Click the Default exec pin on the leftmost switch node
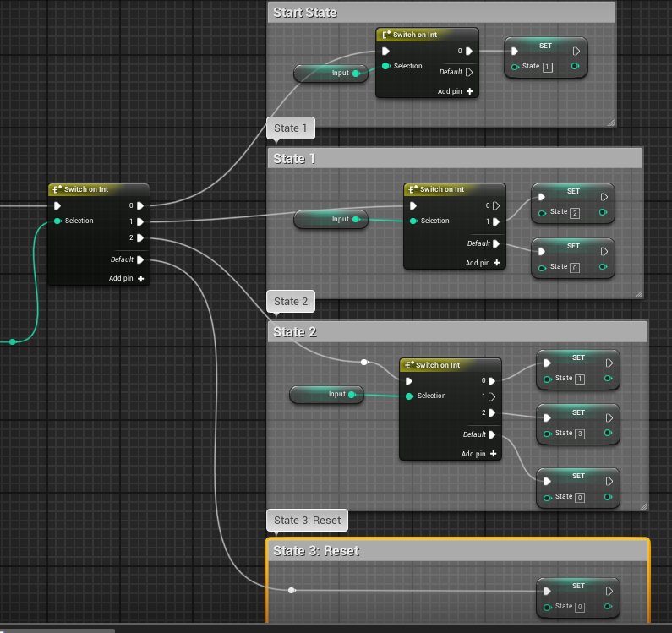This screenshot has width=672, height=633. 140,260
